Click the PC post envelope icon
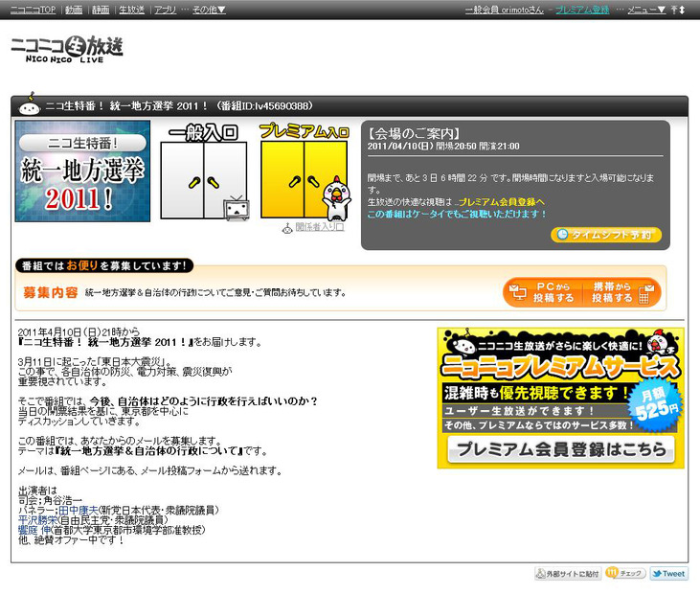The height and width of the screenshot is (594, 700). 518,292
